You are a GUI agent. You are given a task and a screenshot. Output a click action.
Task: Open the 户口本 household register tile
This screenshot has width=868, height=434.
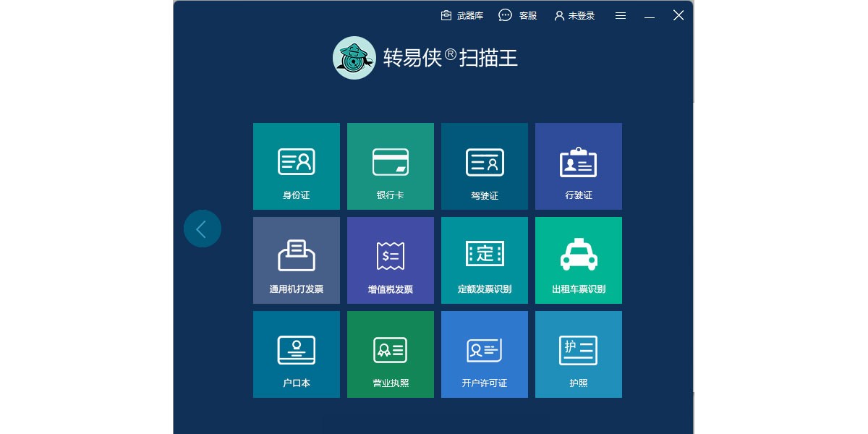click(x=296, y=354)
